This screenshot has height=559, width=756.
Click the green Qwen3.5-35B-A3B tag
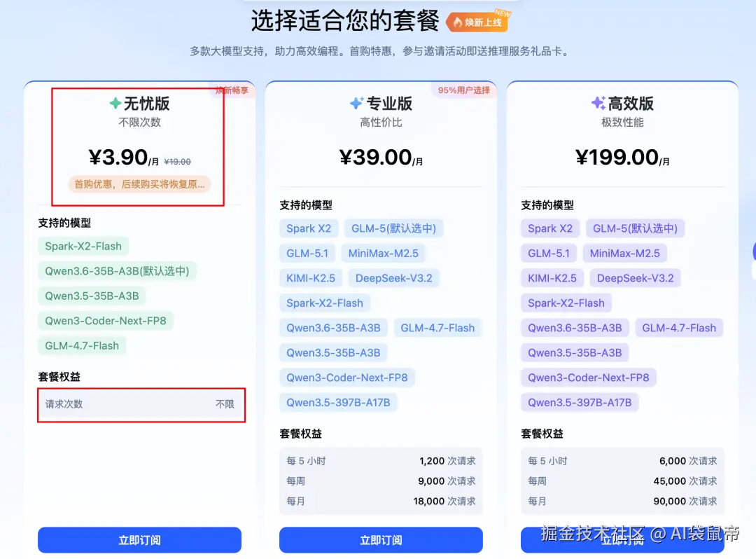pyautogui.click(x=92, y=296)
